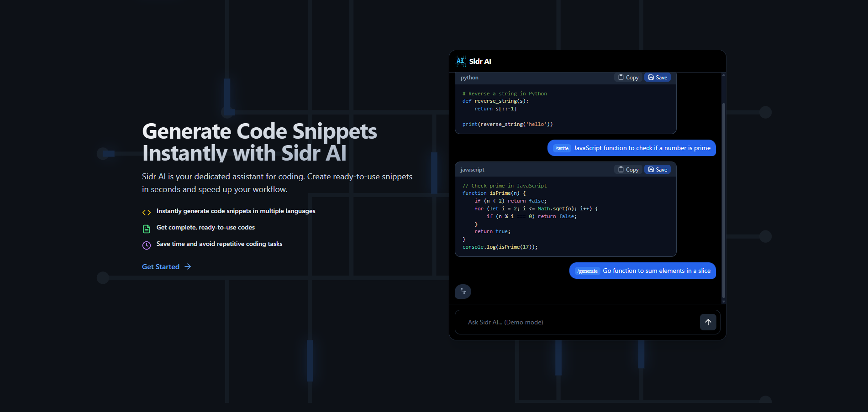
Task: Click the arrow next to Get Started
Action: coord(188,266)
